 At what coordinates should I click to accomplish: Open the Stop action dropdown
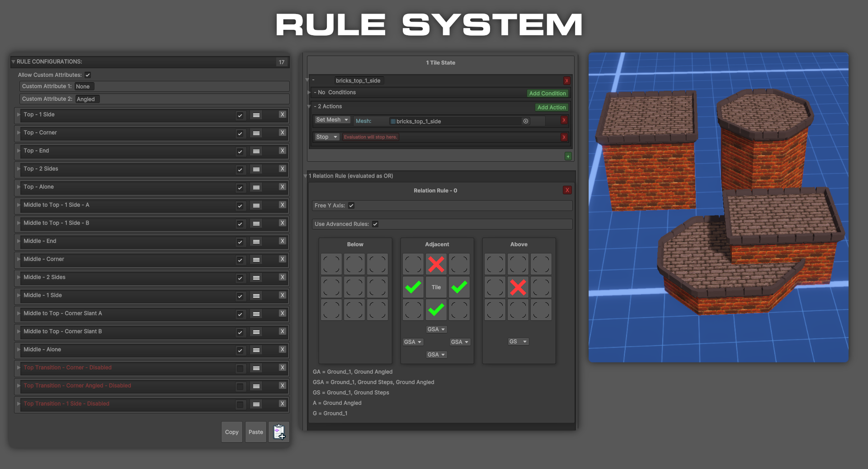(327, 137)
